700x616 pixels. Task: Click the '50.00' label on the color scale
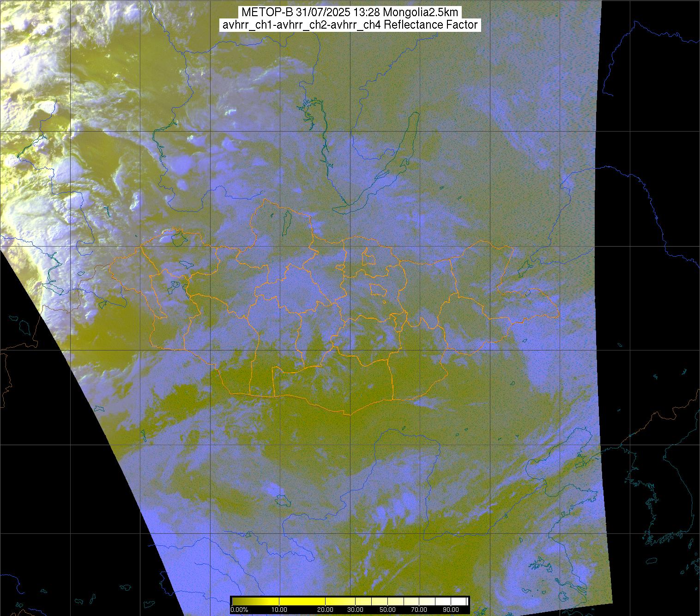tap(387, 610)
